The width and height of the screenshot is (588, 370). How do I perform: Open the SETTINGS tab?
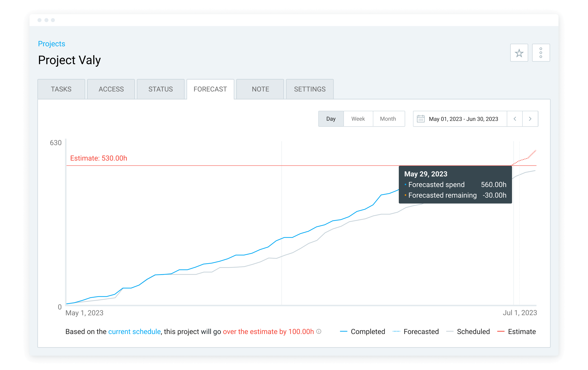pyautogui.click(x=310, y=89)
